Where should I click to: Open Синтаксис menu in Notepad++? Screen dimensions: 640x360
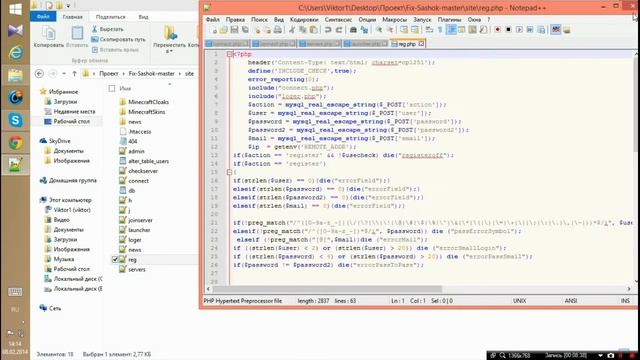(338, 20)
